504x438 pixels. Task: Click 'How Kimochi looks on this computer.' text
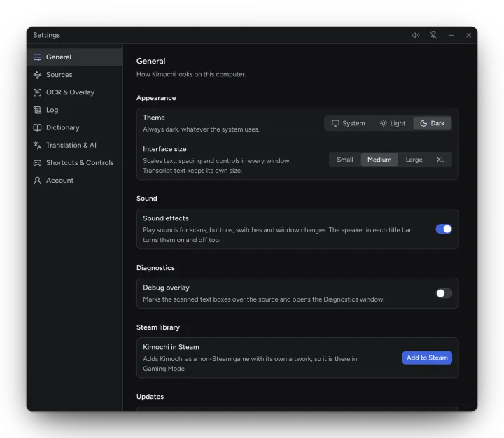[x=191, y=74]
